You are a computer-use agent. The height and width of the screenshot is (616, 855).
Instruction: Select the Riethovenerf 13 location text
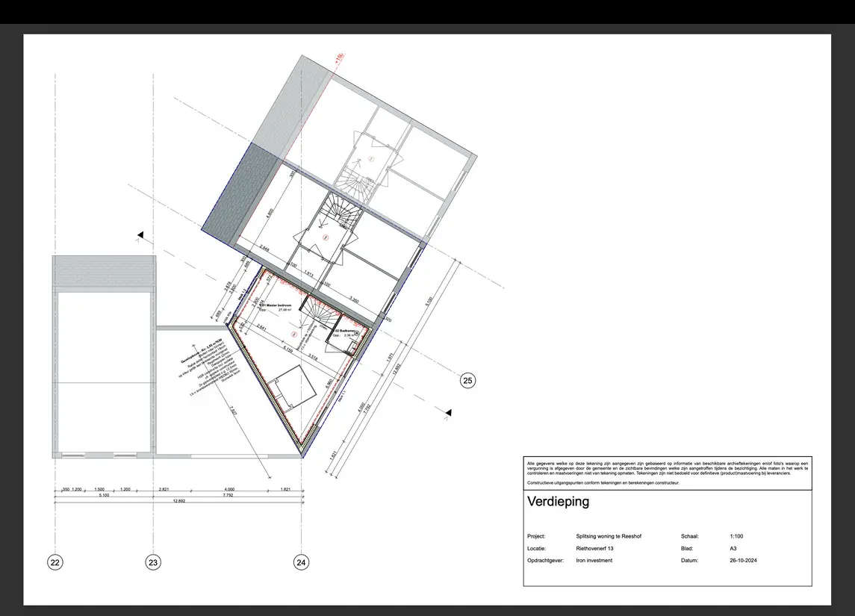pos(597,548)
